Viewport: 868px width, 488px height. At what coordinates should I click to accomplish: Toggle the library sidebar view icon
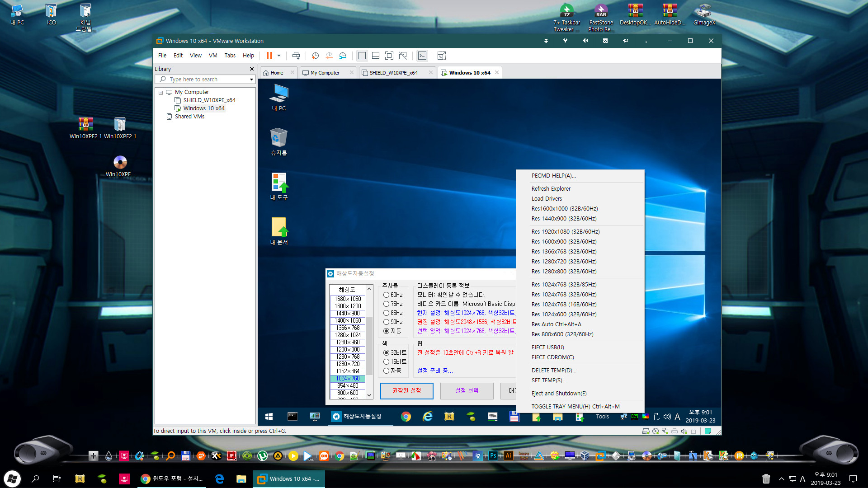pyautogui.click(x=362, y=56)
